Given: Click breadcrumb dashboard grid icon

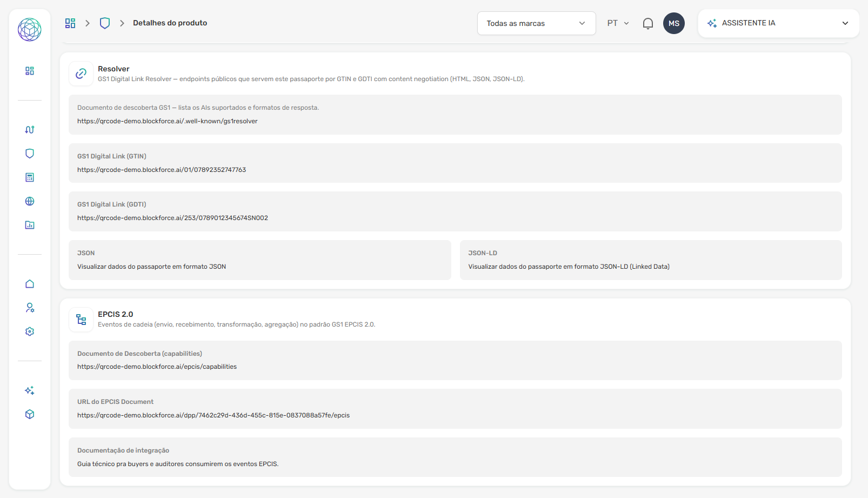Looking at the screenshot, I should coord(70,23).
